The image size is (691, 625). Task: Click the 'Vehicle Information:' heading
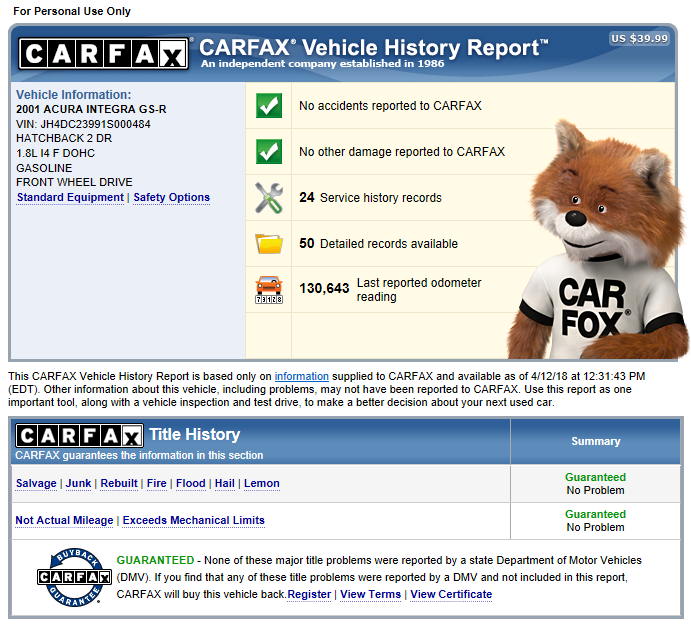[74, 95]
